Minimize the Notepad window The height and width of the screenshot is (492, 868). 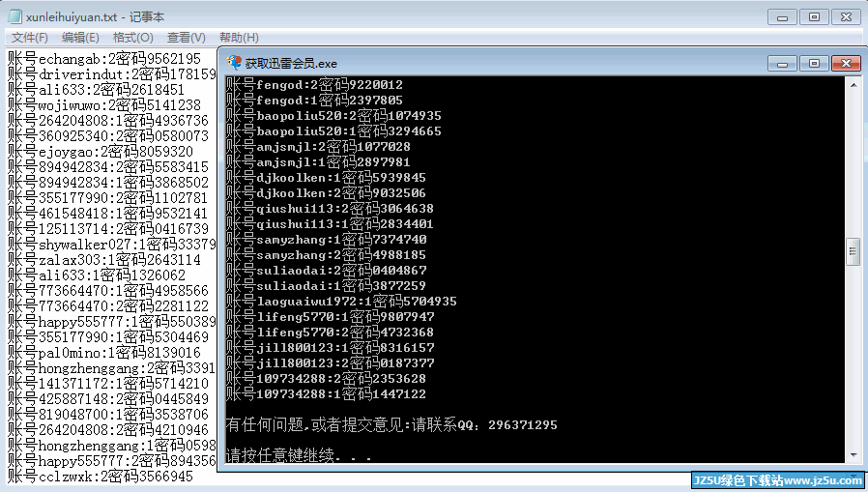coord(782,17)
